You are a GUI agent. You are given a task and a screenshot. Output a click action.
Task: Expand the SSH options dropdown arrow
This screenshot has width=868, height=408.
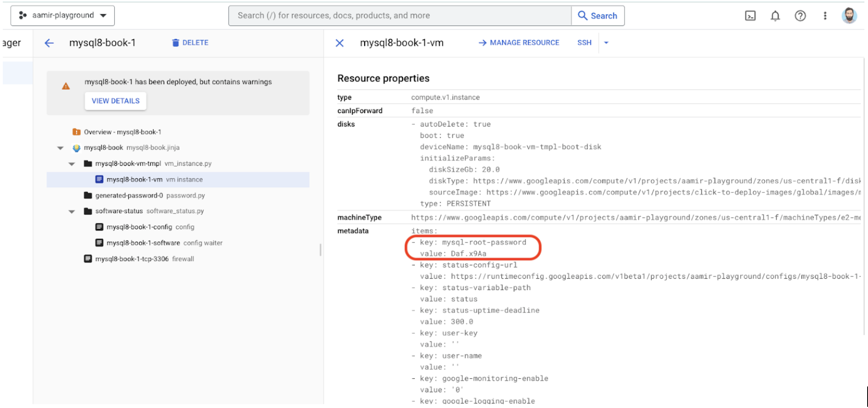point(606,43)
